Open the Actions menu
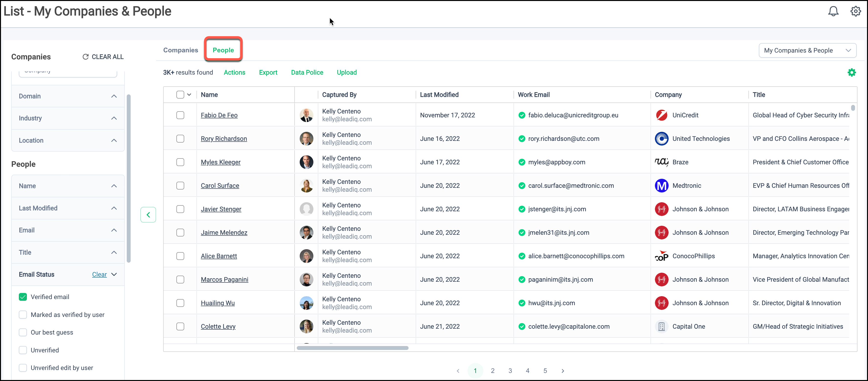This screenshot has height=381, width=868. [x=234, y=72]
